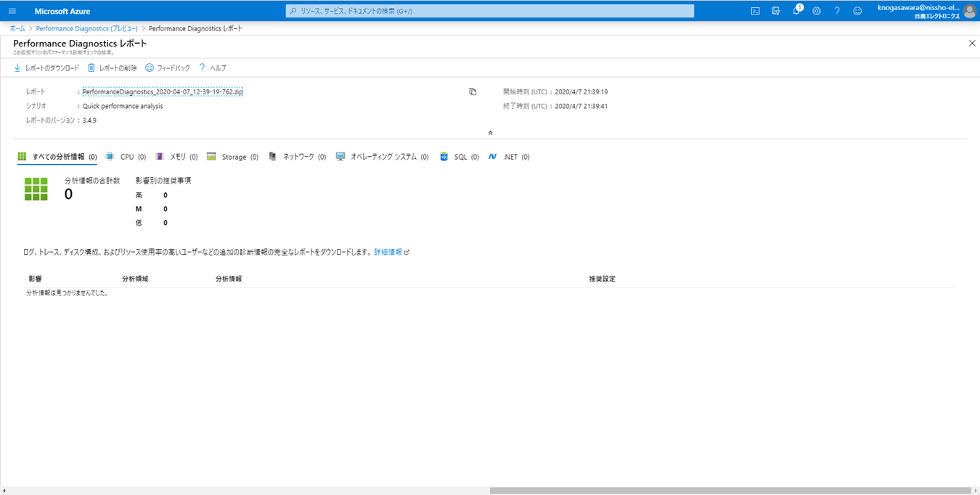Open the feedback smiley in top bar
Viewport: 980px width, 495px height.
857,11
